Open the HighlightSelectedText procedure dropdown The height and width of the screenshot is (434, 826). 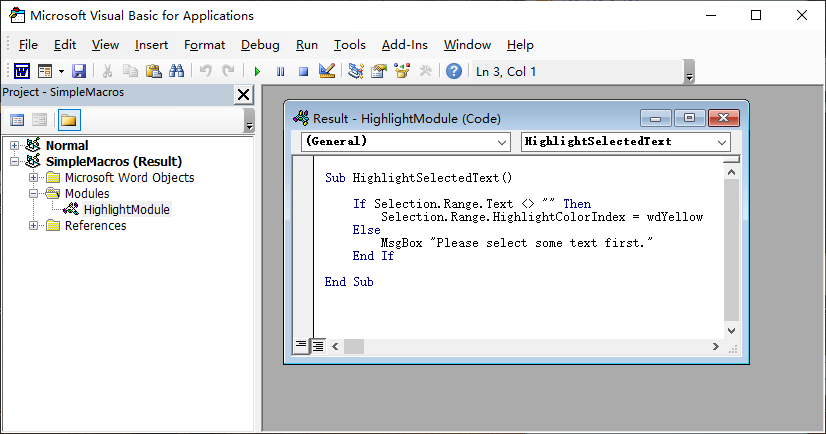click(x=625, y=142)
